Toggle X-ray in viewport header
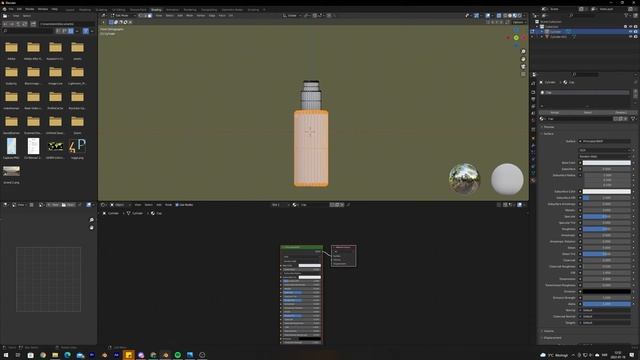640x360 pixels. click(499, 16)
